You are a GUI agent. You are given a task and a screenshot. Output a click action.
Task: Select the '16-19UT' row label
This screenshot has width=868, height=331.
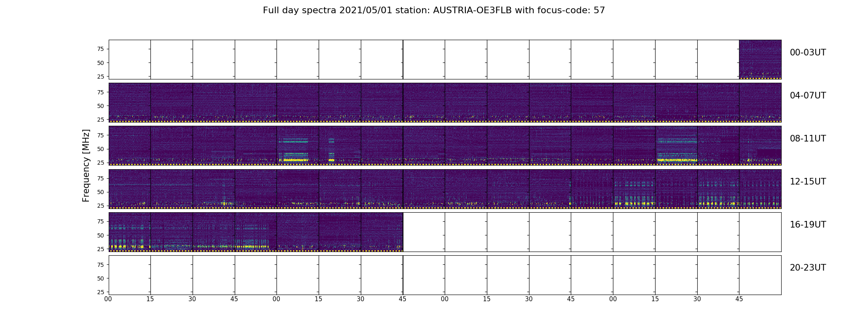pos(808,225)
